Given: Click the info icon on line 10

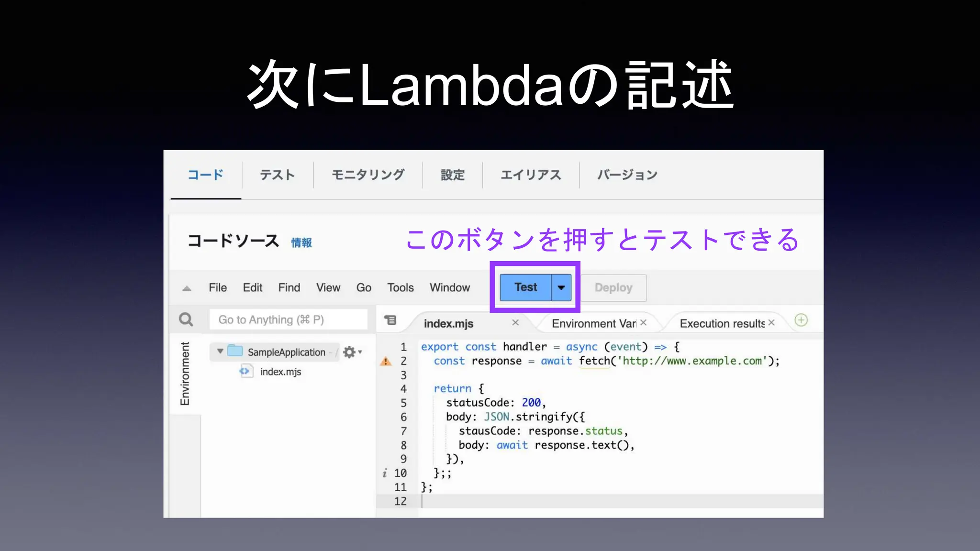Looking at the screenshot, I should tap(385, 474).
